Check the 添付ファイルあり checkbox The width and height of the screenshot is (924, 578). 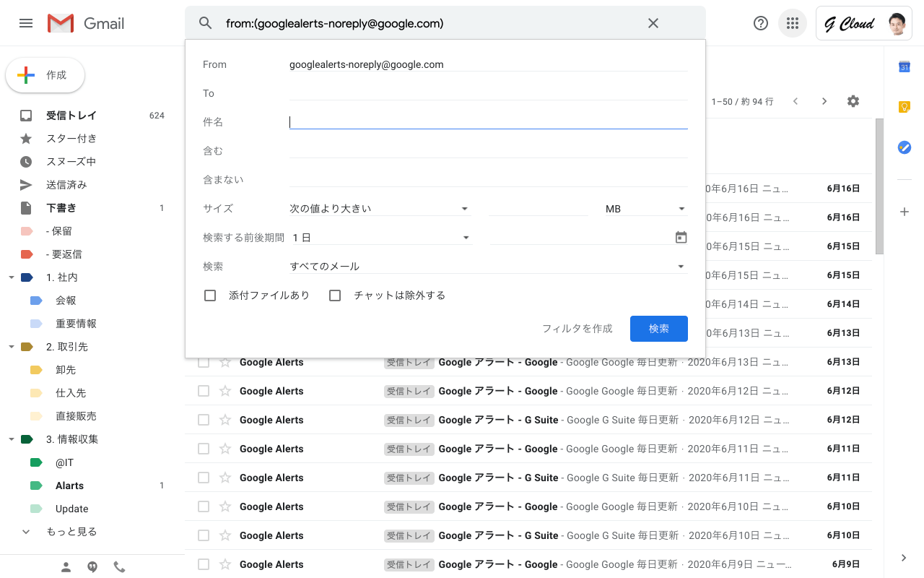click(210, 296)
